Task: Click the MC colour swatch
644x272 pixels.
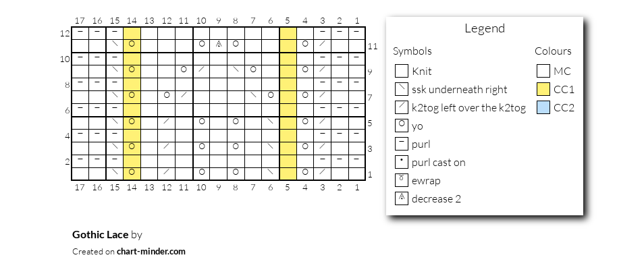Action: point(543,71)
